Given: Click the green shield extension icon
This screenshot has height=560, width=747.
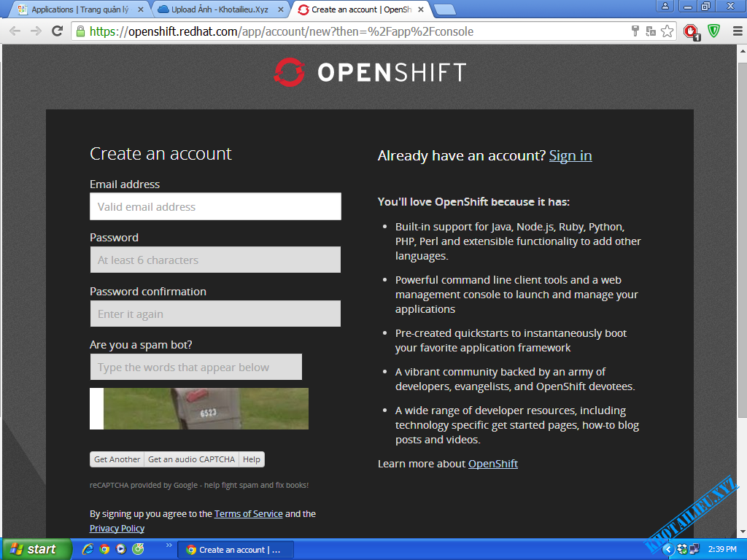Looking at the screenshot, I should point(714,31).
